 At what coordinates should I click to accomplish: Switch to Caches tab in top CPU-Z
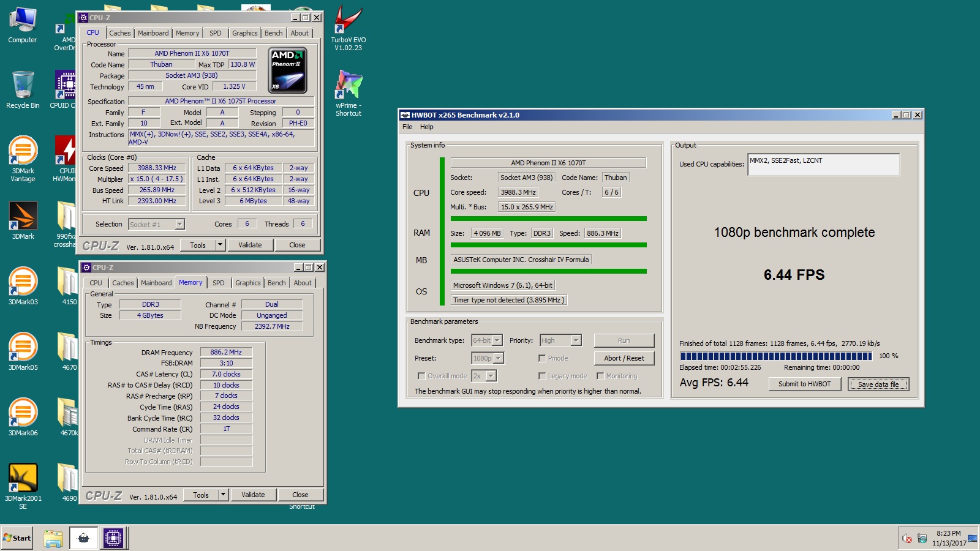point(120,33)
